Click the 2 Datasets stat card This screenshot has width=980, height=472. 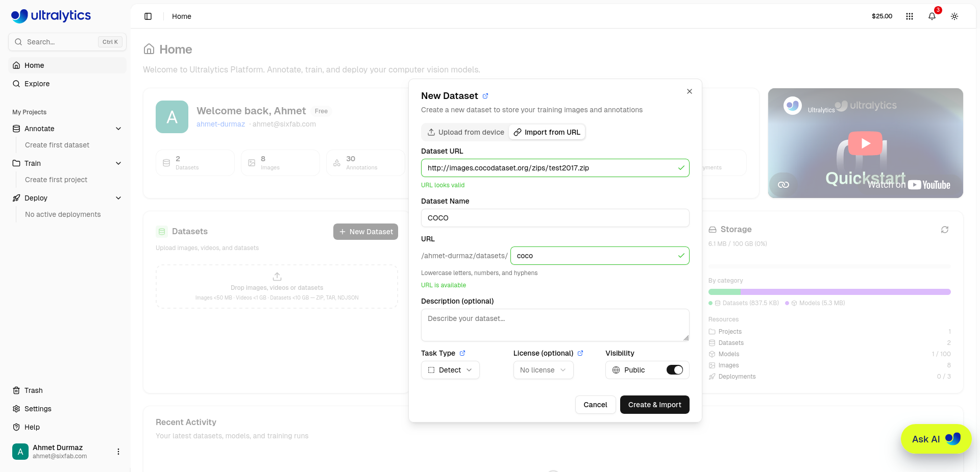[x=195, y=163]
